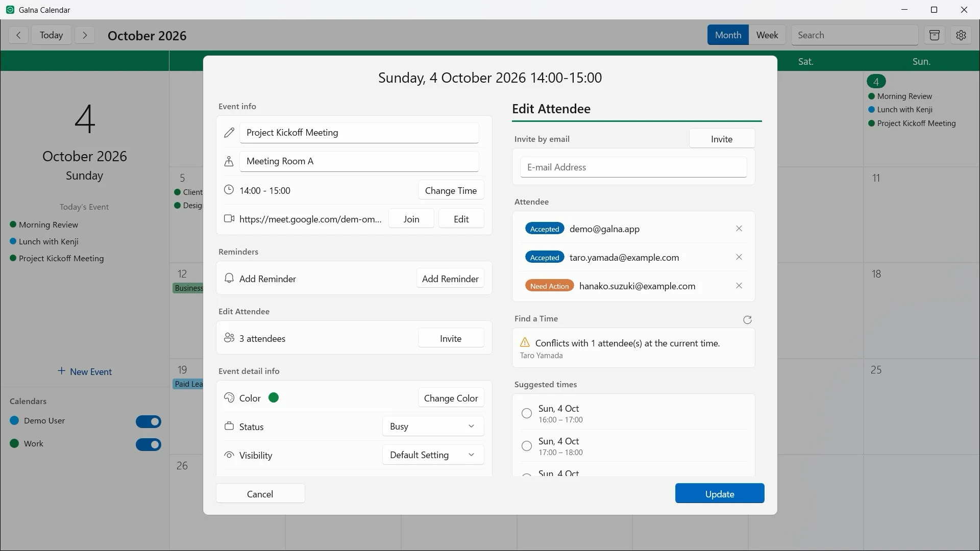Open the archive box icon in header
Image resolution: width=980 pixels, height=551 pixels.
pos(935,35)
